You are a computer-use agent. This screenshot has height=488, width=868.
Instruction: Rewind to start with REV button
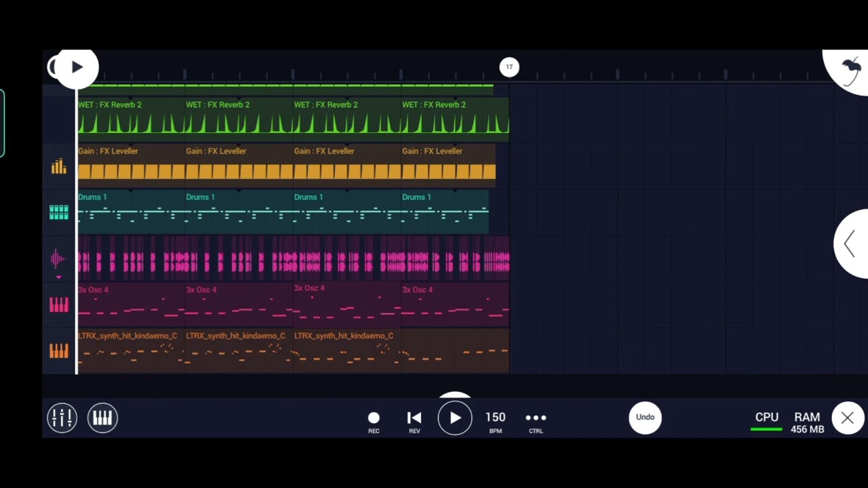coord(414,422)
